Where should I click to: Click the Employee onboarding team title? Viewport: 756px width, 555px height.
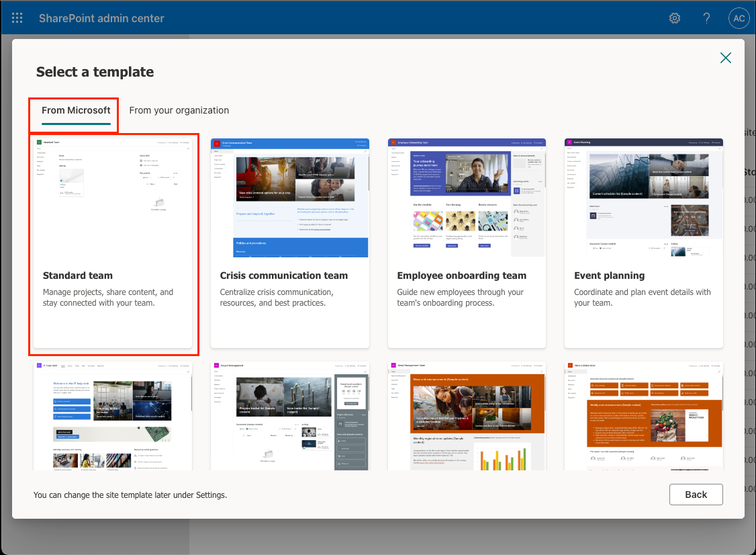pos(461,275)
